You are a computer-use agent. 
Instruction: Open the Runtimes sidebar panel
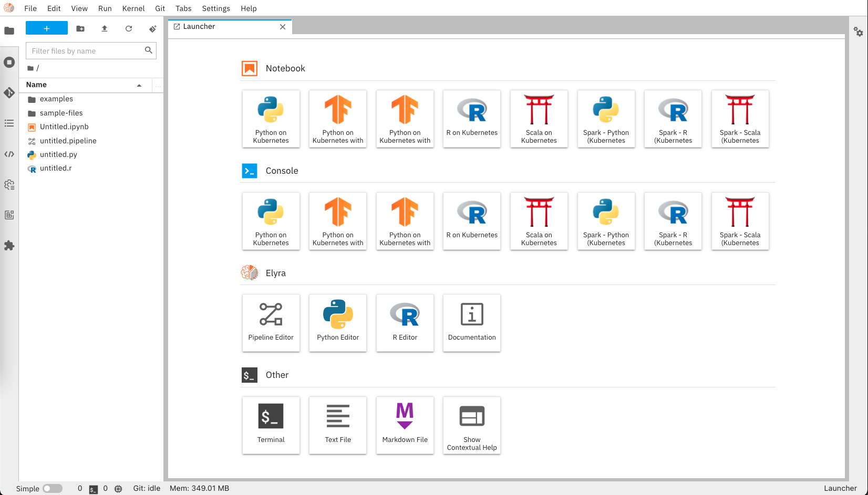[x=9, y=185]
